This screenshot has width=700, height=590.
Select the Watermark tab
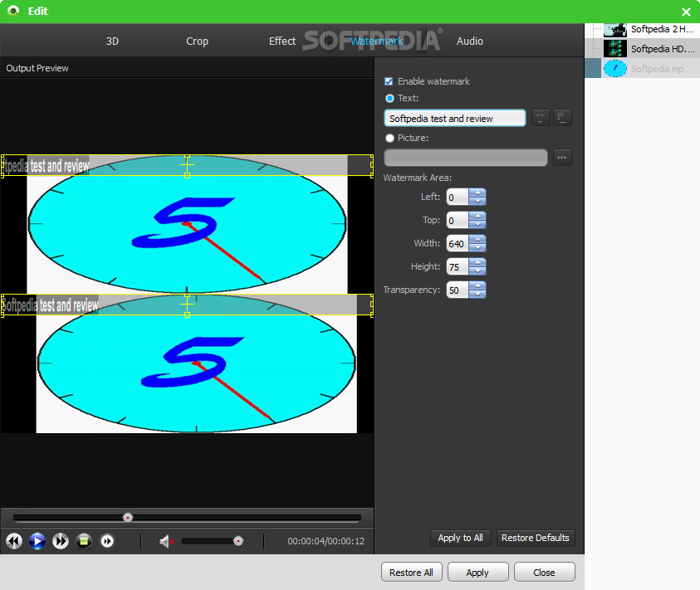click(x=376, y=41)
